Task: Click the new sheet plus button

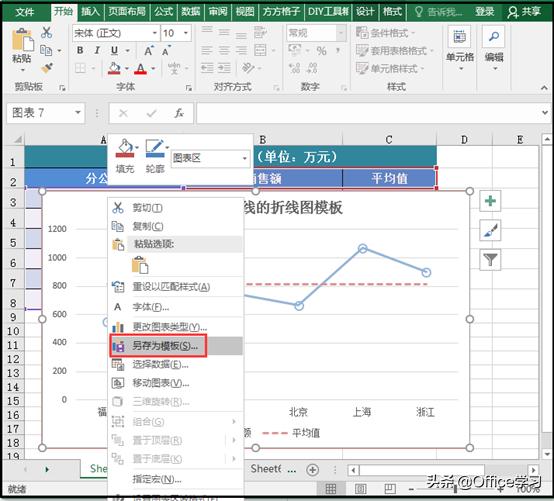Action: pyautogui.click(x=312, y=470)
